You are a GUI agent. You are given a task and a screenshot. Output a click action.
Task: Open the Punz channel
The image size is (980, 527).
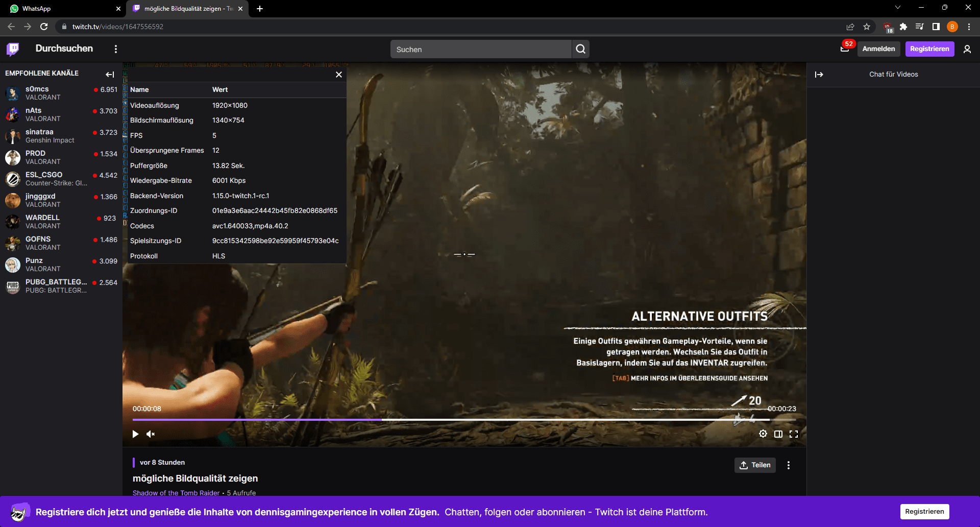pos(61,265)
